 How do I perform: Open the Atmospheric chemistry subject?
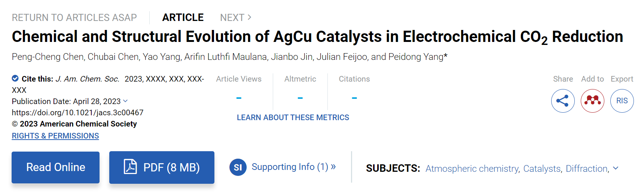tap(472, 169)
